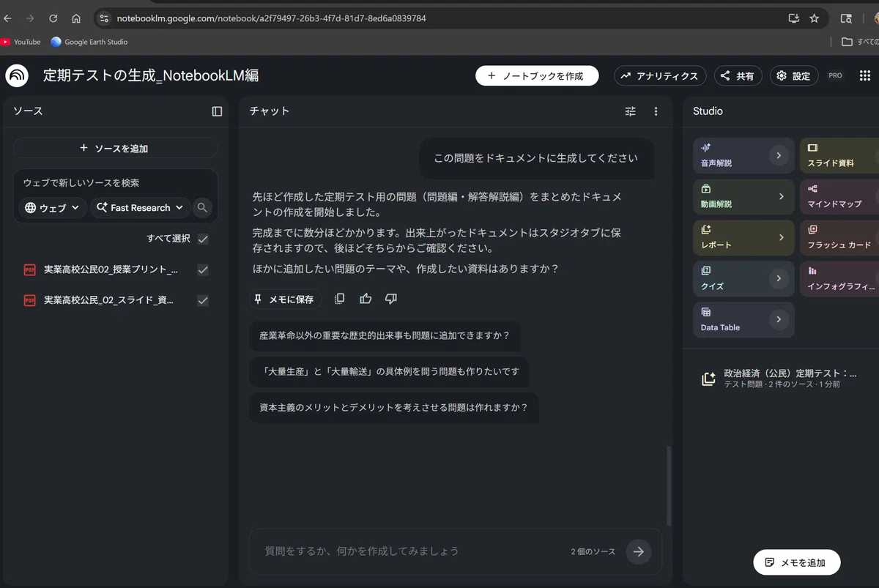
Task: Open Google Earth Studio bookmark
Action: 89,42
